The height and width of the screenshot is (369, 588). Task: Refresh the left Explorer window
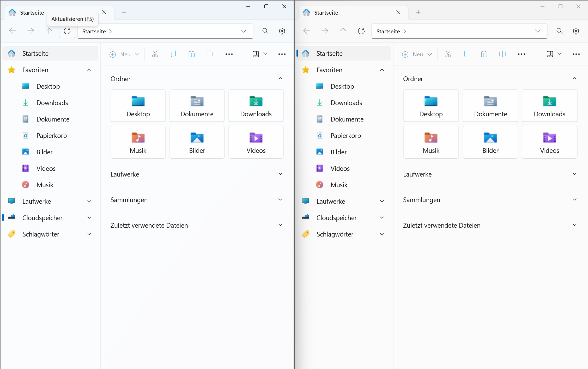pos(67,31)
